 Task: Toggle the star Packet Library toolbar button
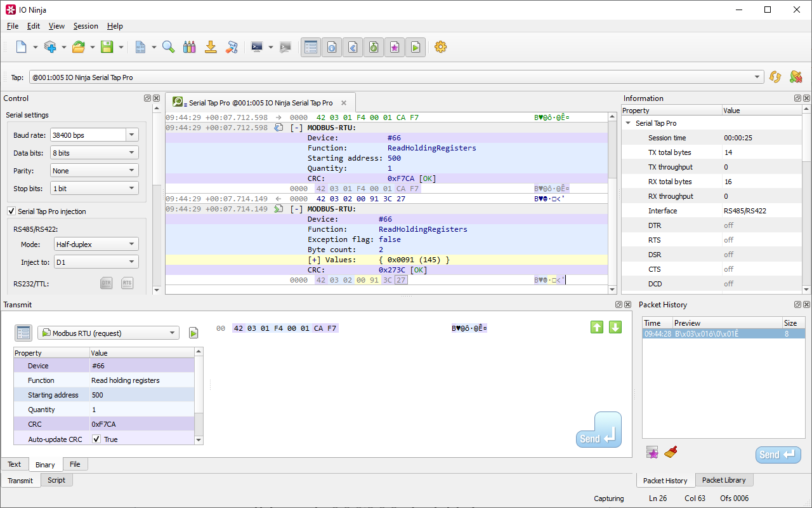pyautogui.click(x=395, y=47)
